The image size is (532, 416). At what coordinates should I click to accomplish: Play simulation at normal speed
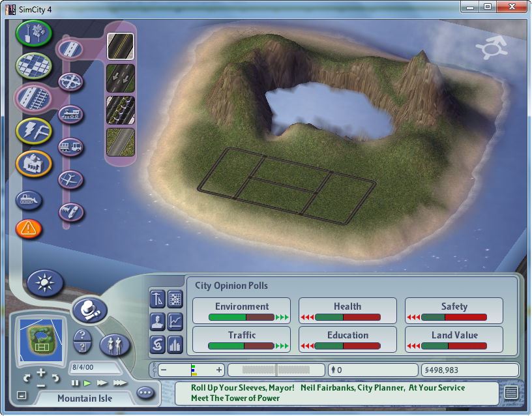coord(87,383)
